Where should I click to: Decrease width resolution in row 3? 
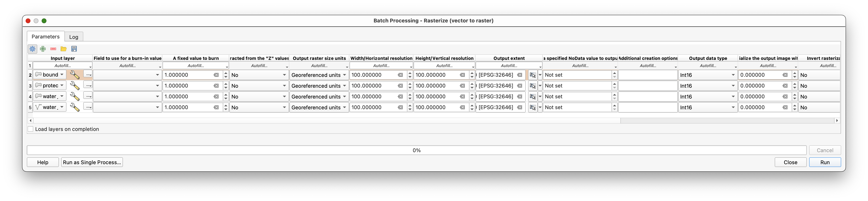point(410,88)
